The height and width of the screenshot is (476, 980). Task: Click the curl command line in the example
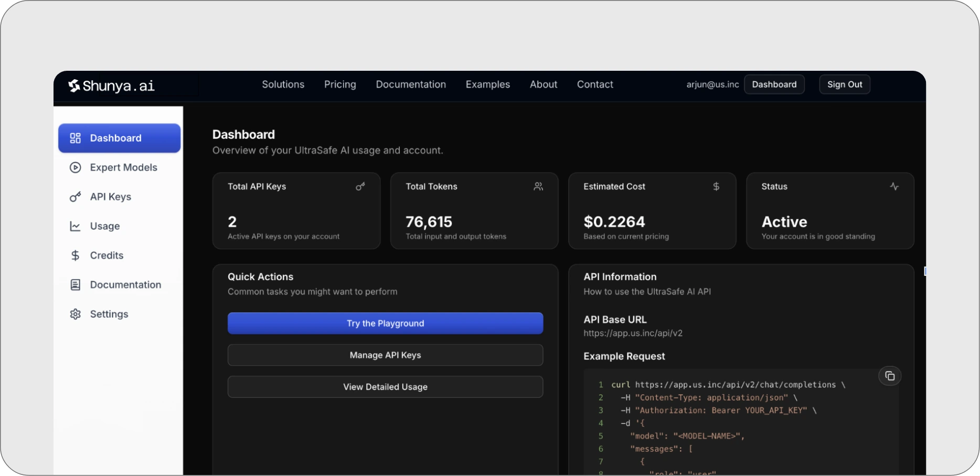[728, 385]
